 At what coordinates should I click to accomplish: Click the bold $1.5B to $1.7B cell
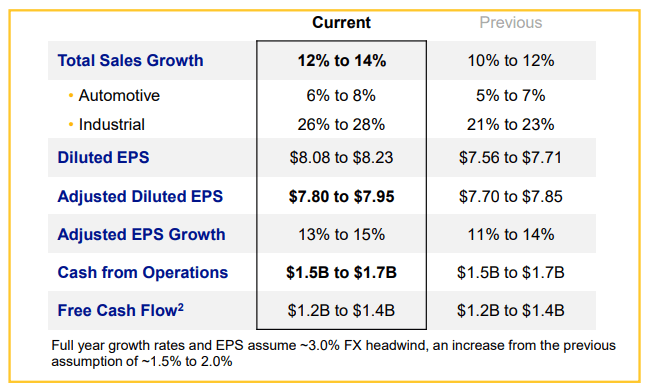click(x=341, y=272)
